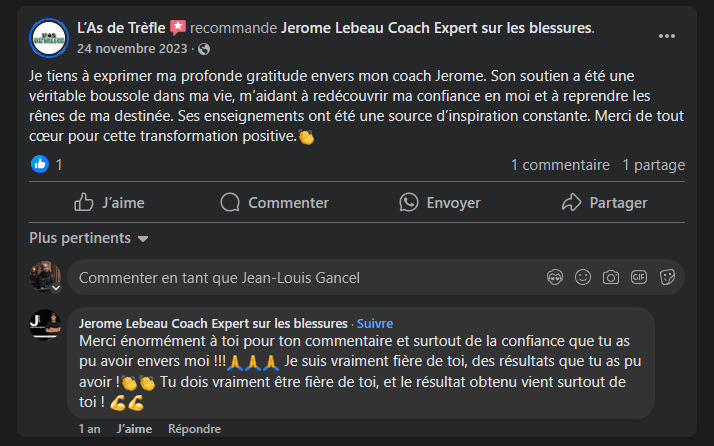Open Jerome Lebeau Coach Expert page link in header

click(437, 27)
